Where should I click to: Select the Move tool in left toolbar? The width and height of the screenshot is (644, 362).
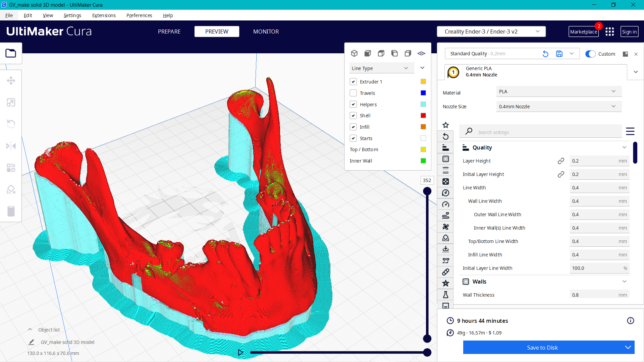pos(11,80)
